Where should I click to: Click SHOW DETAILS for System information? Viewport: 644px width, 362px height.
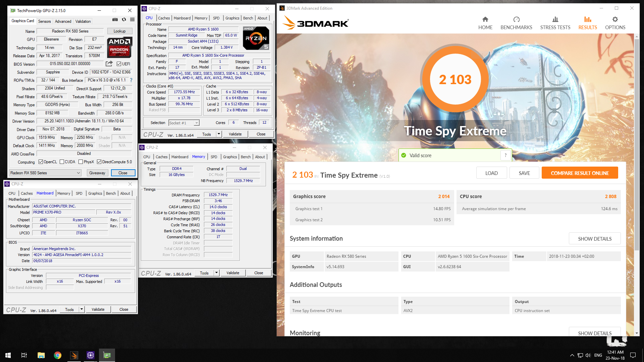(595, 239)
